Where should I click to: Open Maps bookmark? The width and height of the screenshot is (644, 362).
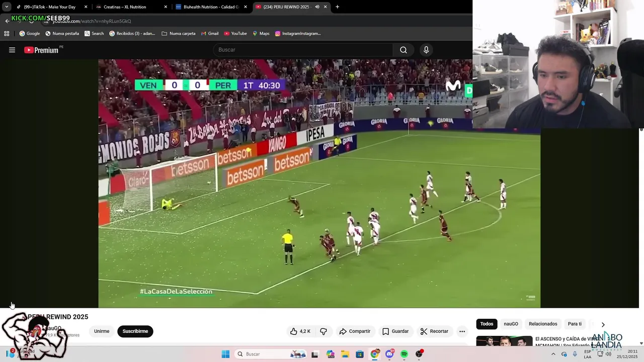pos(261,34)
